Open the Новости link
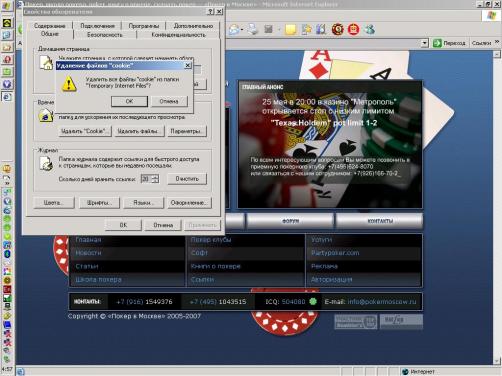 88,253
